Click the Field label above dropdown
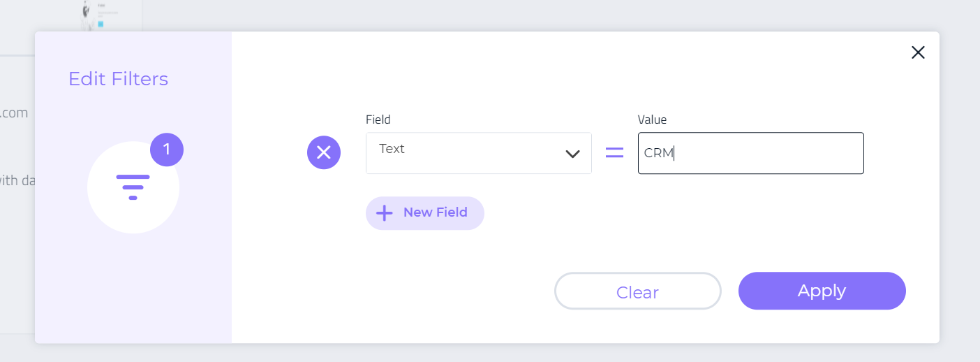The width and height of the screenshot is (980, 362). tap(378, 120)
